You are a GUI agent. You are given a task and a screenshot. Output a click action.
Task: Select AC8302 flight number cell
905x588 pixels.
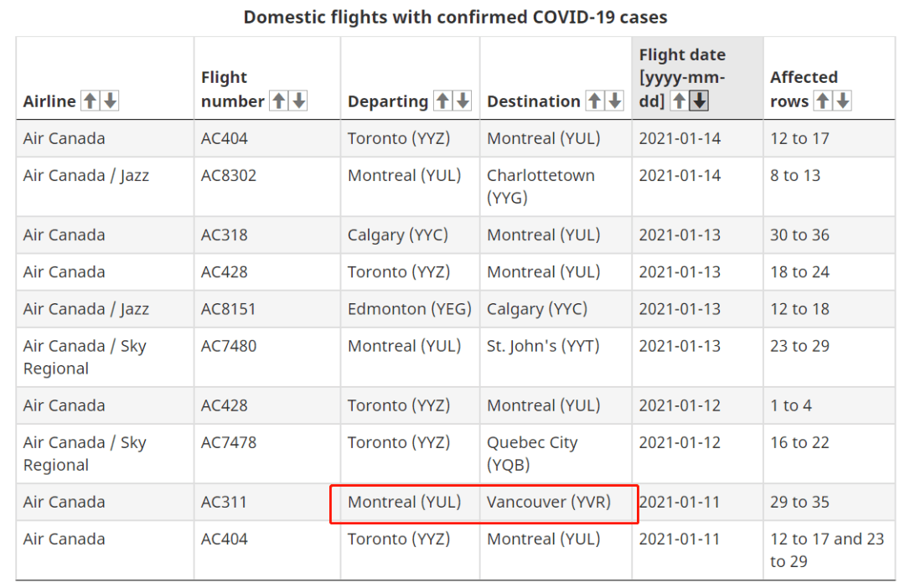tap(267, 187)
